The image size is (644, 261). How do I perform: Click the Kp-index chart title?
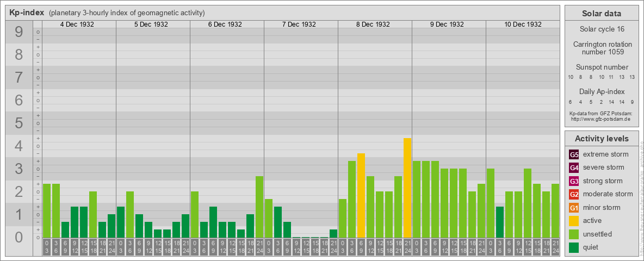27,13
